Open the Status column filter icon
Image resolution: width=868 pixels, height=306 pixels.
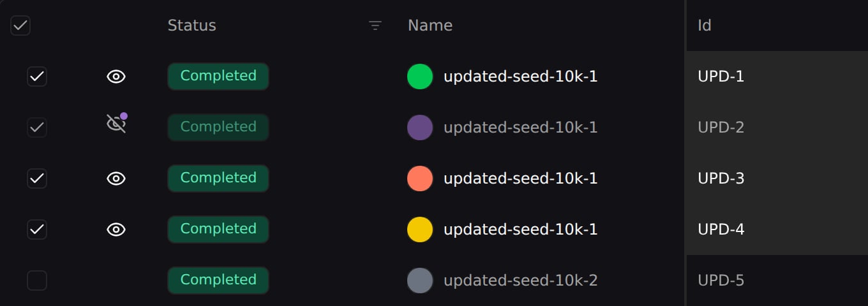pyautogui.click(x=375, y=25)
